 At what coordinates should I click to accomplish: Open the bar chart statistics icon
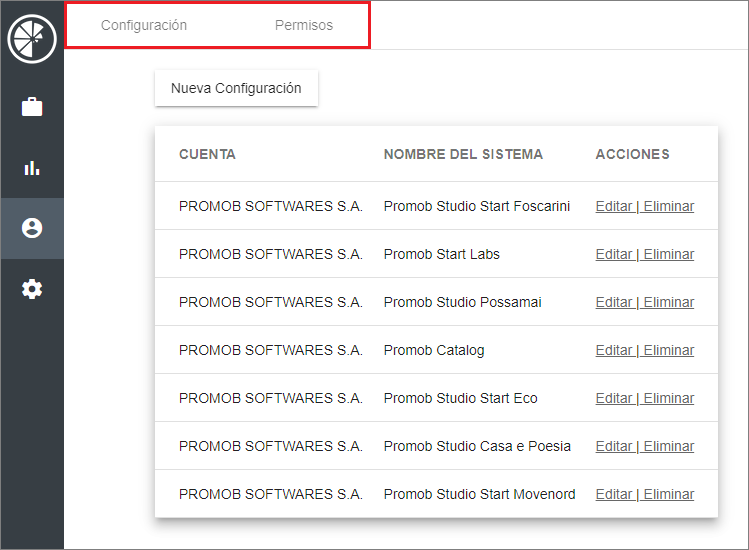point(32,168)
